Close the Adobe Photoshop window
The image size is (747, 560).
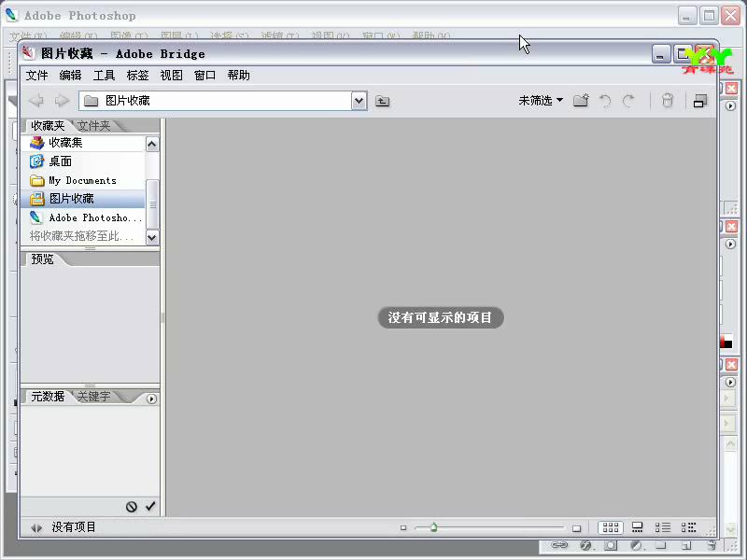coord(730,16)
